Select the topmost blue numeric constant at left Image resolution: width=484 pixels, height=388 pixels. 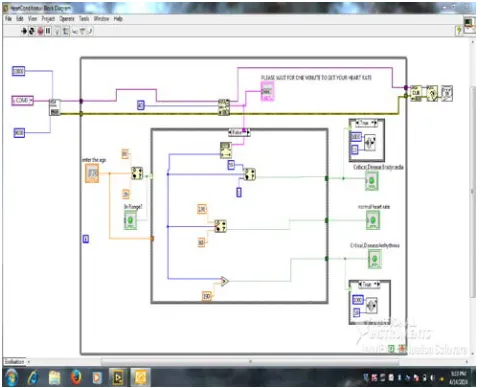click(18, 71)
